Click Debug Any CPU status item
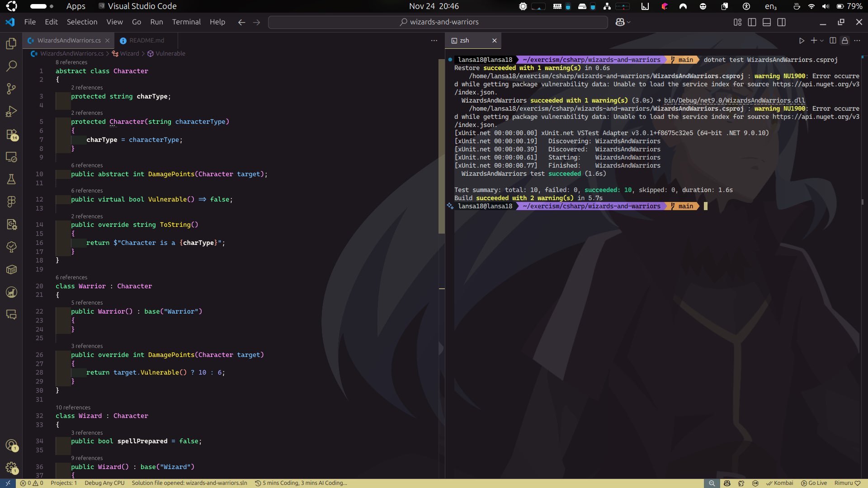The width and height of the screenshot is (868, 488). (104, 483)
